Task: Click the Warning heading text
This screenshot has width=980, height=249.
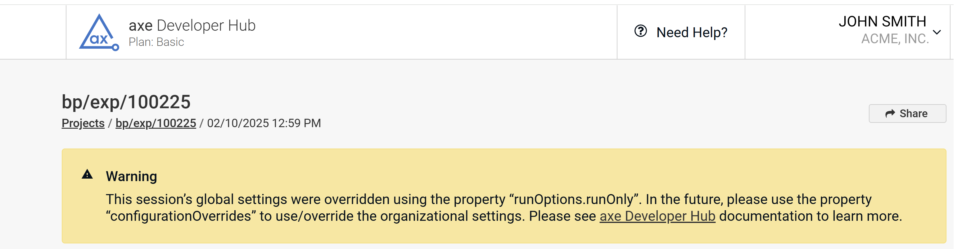Action: pyautogui.click(x=131, y=176)
